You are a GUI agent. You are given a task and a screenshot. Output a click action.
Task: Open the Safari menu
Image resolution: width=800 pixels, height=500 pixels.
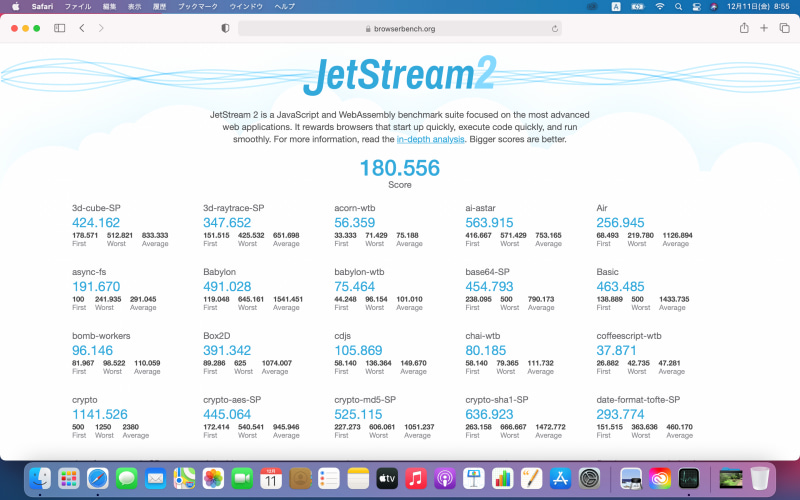[42, 7]
